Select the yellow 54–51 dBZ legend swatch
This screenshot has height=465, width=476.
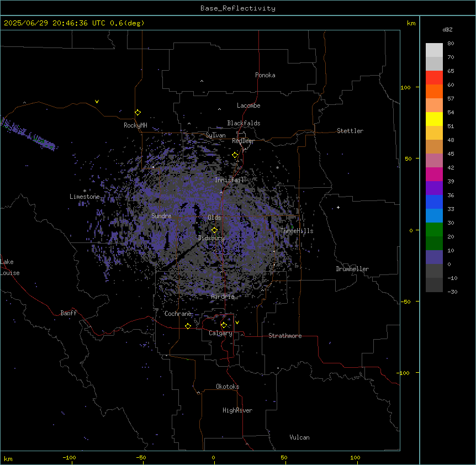(434, 119)
